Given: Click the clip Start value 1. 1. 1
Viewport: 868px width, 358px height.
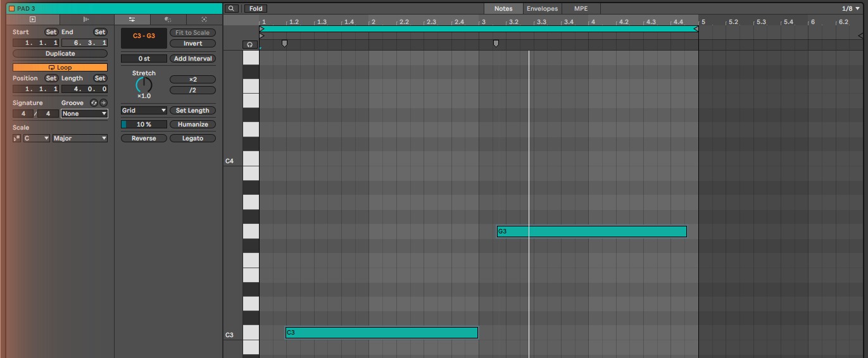Looking at the screenshot, I should point(36,43).
